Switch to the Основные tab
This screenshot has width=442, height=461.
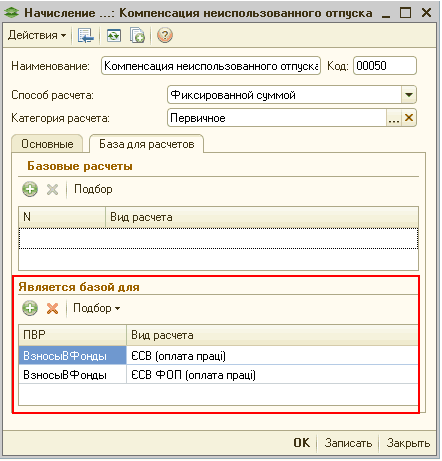(47, 144)
